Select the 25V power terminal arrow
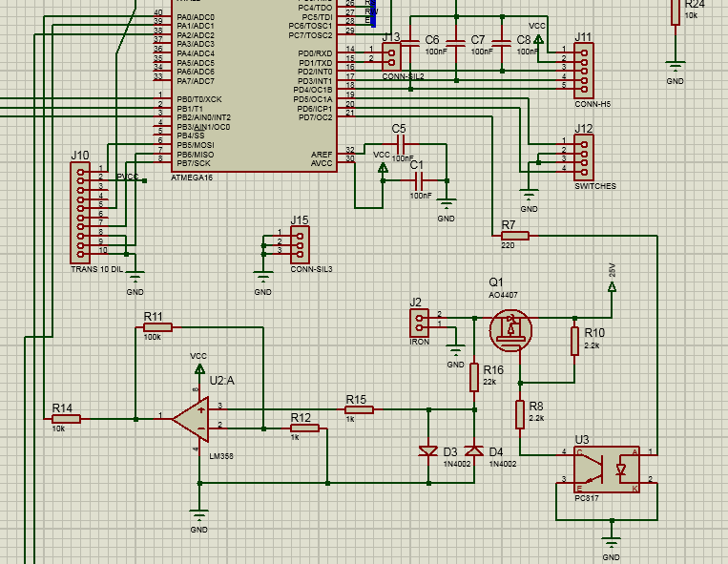The image size is (728, 564). [x=612, y=285]
